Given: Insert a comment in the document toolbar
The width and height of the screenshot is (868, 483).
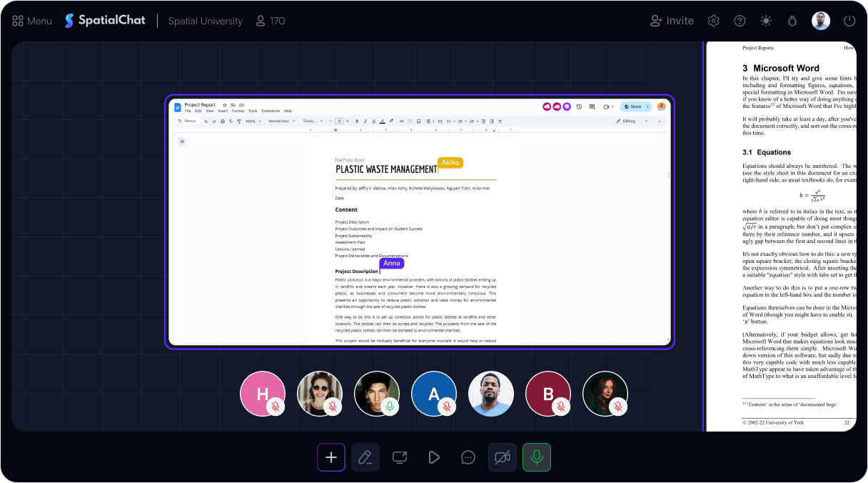Looking at the screenshot, I should pyautogui.click(x=410, y=121).
